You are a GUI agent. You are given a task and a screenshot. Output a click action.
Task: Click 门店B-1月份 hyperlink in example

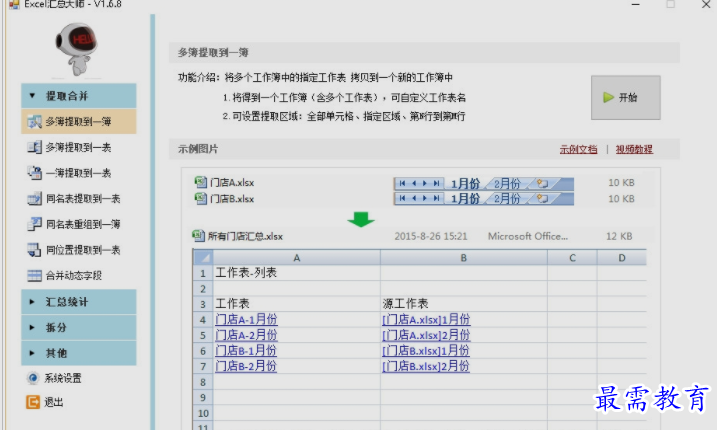click(x=246, y=350)
